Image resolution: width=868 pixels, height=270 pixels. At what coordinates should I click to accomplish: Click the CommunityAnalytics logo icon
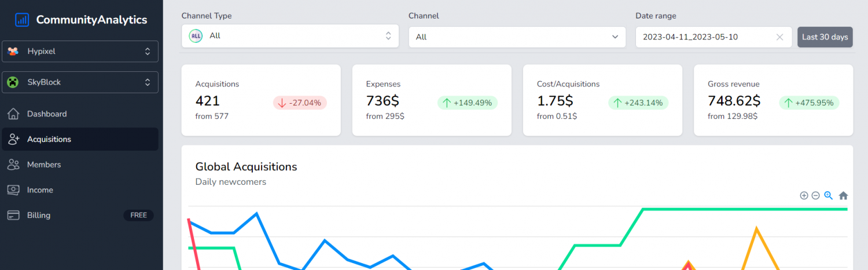point(22,20)
